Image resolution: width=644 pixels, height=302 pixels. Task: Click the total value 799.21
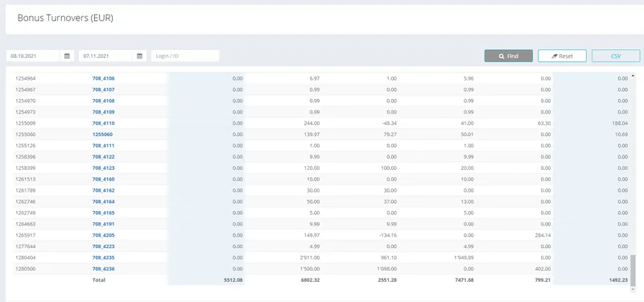[543, 280]
